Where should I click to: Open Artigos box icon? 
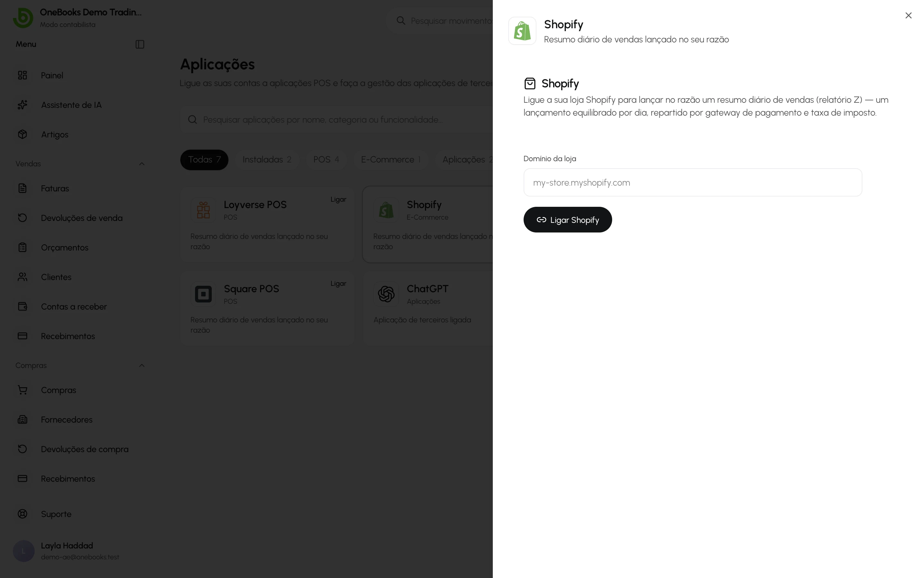click(22, 134)
